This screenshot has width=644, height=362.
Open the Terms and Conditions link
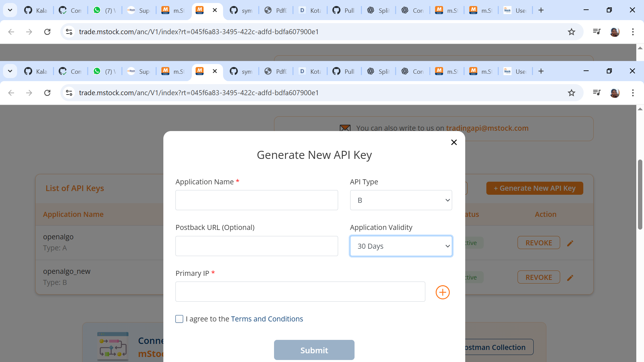click(267, 319)
